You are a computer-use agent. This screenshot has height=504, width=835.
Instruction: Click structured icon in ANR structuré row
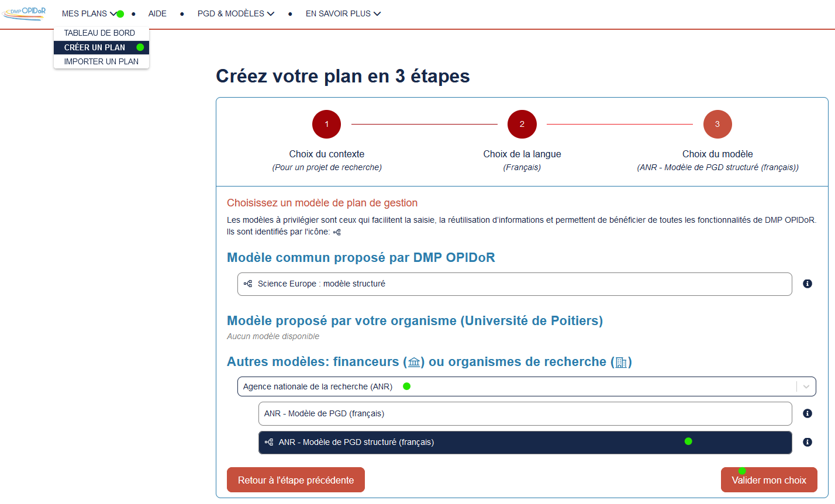[x=269, y=442]
